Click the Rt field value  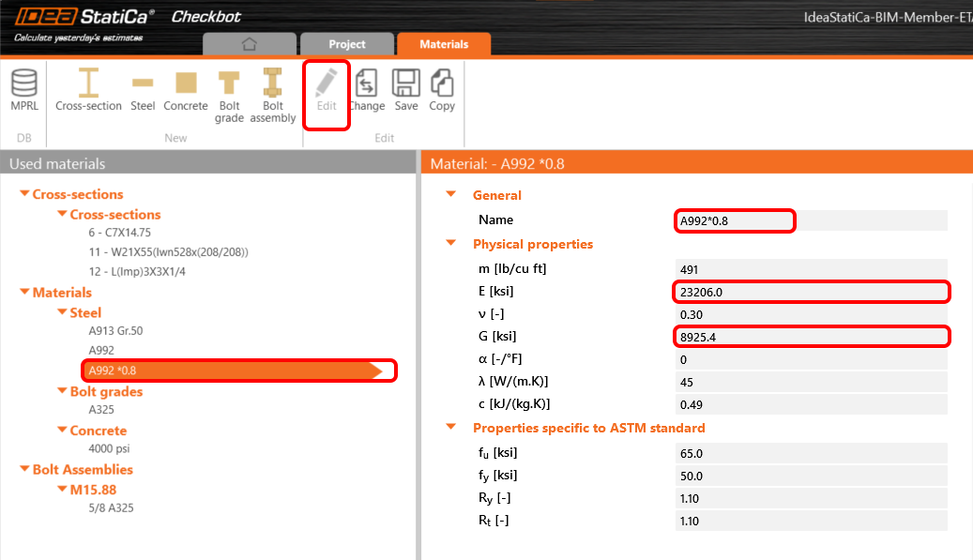coord(811,521)
